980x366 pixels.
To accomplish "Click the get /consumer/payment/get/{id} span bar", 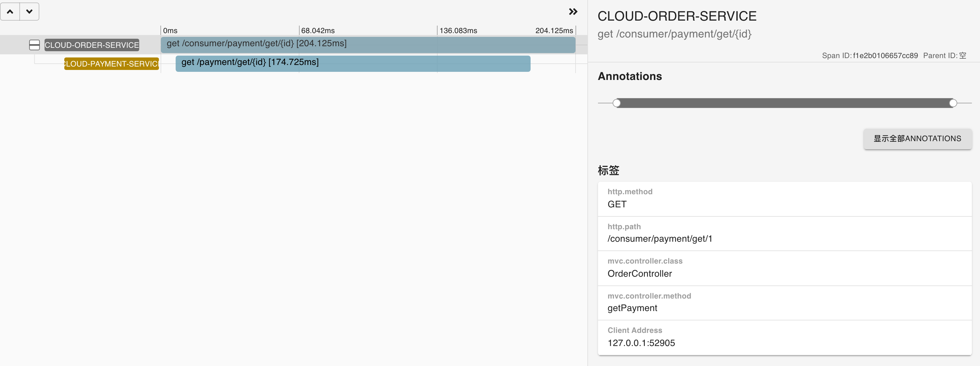I will tap(368, 45).
